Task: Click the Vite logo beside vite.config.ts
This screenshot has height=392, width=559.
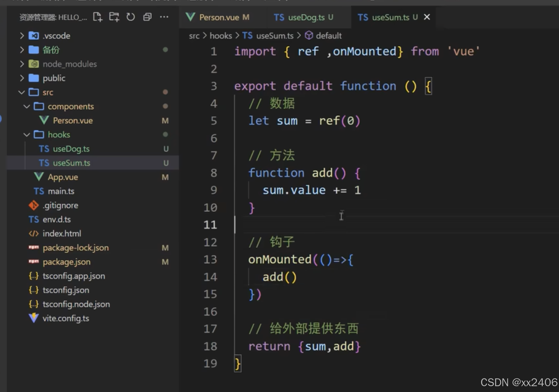Action: [34, 318]
